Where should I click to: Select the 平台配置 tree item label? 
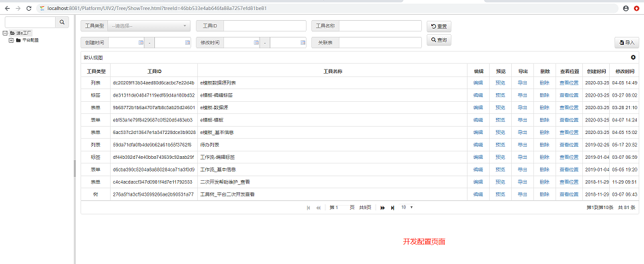[x=30, y=40]
